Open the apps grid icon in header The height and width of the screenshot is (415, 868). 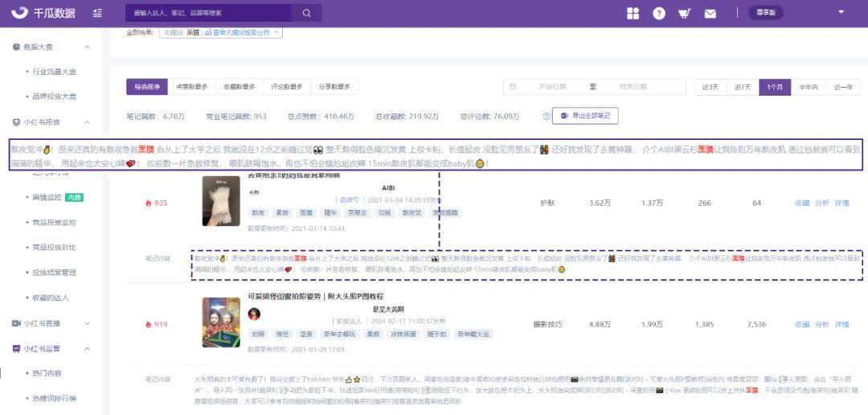tap(633, 14)
